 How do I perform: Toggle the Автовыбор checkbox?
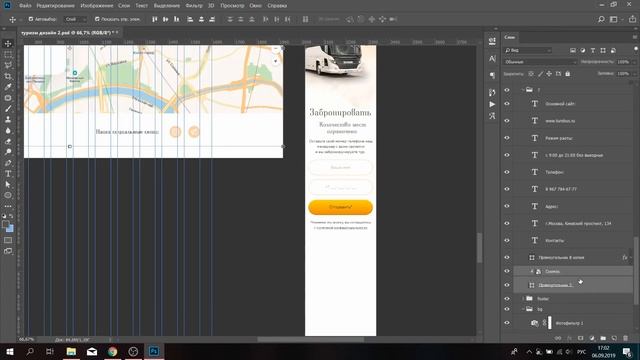(31, 19)
